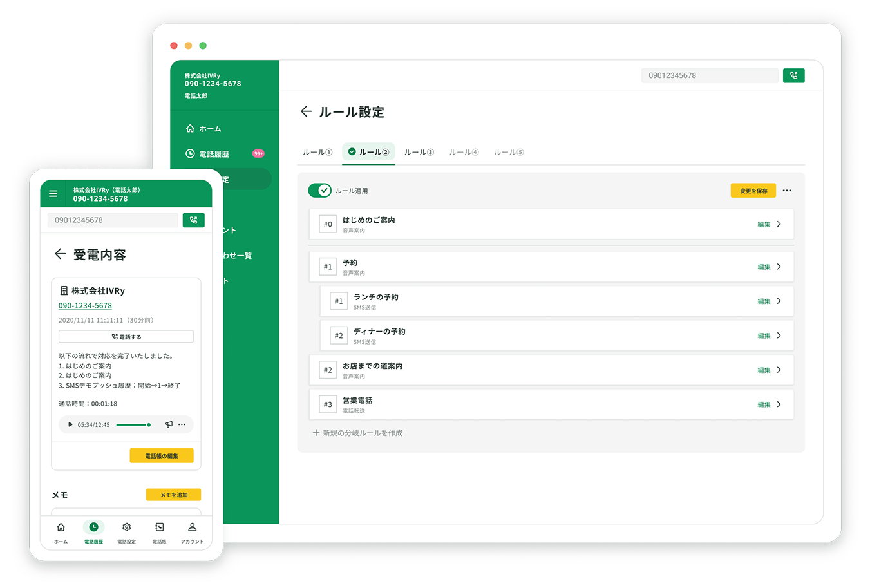870x588 pixels.
Task: Go back using the arrow beside 受電内容
Action: tap(61, 254)
